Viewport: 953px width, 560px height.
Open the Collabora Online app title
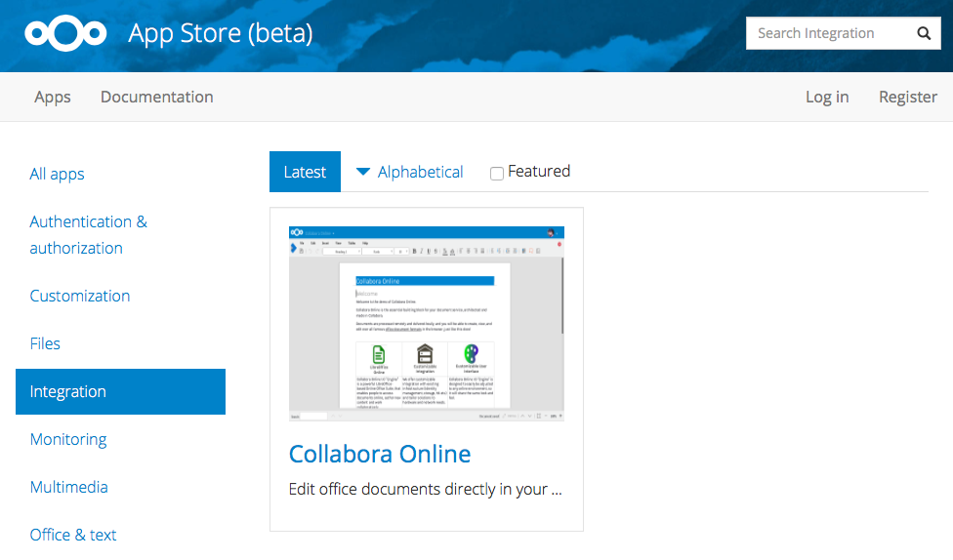click(380, 455)
